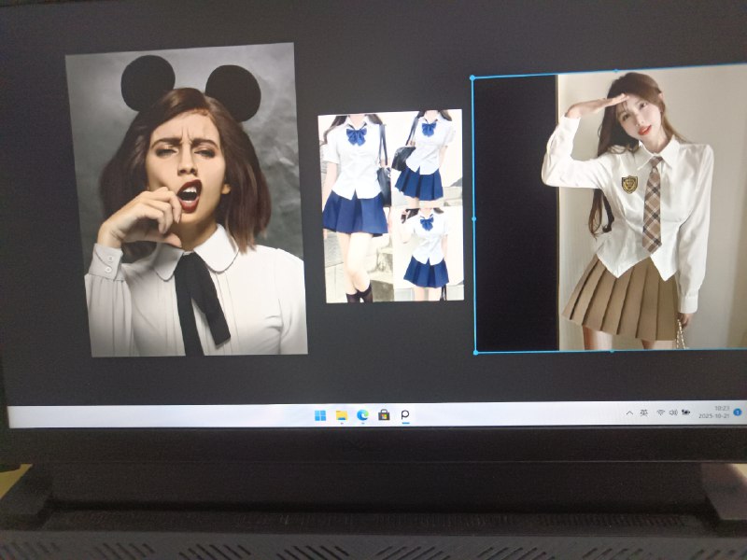Click the PureRef taskbar icon
Screen dimensions: 747x560
pos(405,415)
